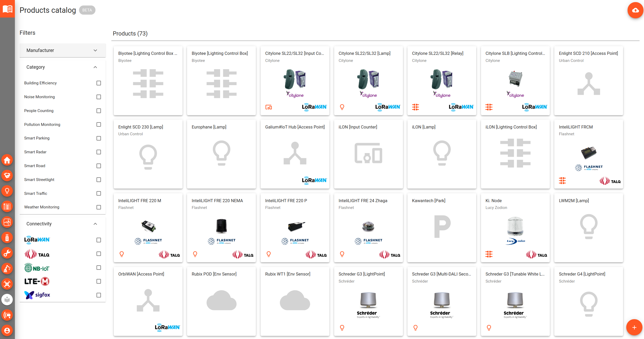
Task: Enable the LoRaWAN connectivity filter
Action: (99, 240)
